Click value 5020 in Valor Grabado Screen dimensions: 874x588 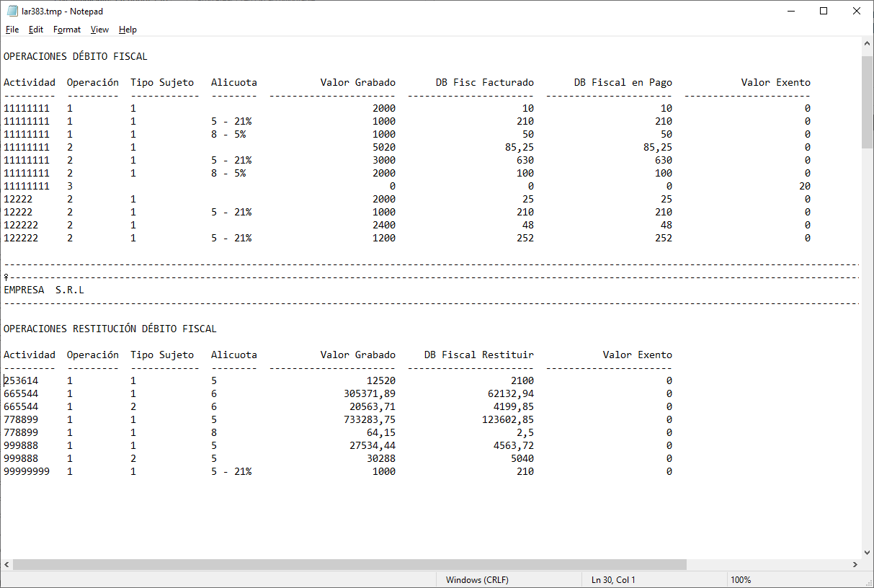point(384,147)
